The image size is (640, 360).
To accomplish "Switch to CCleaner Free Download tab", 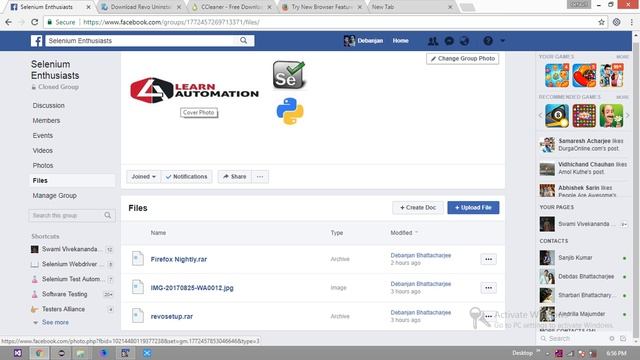I will (x=231, y=7).
